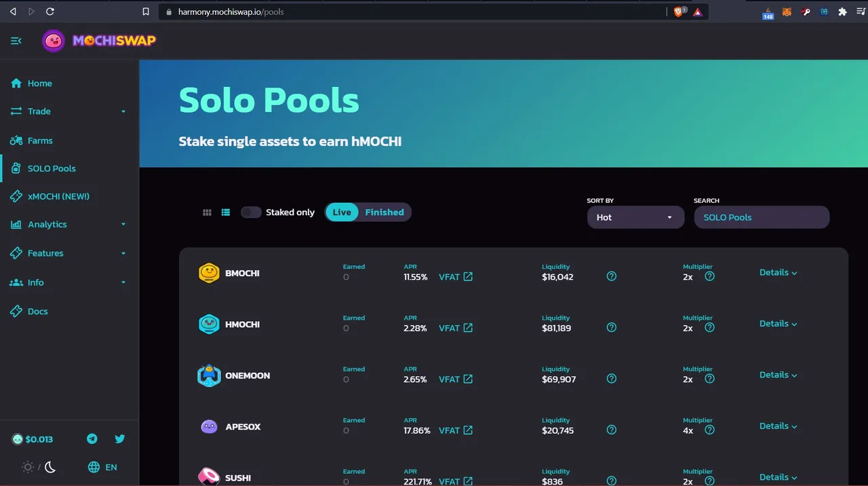Screen dimensions: 868x486
Task: Expand Details for APESOX pool
Action: click(778, 426)
